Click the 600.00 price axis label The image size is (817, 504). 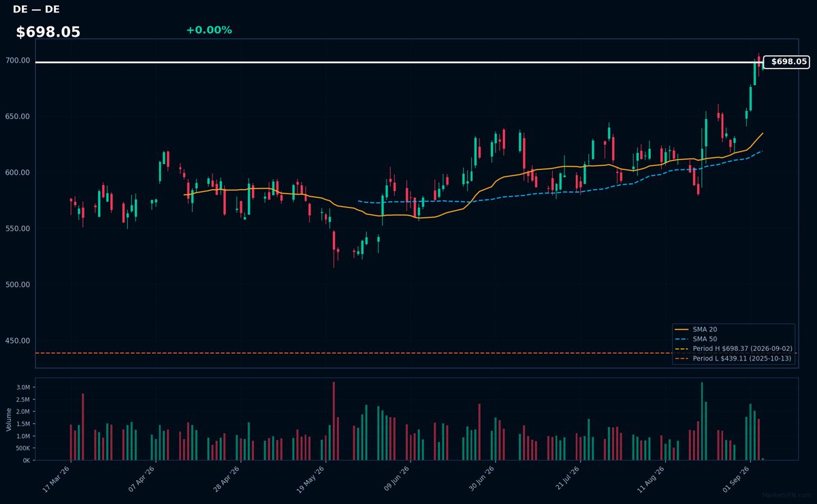click(x=18, y=173)
